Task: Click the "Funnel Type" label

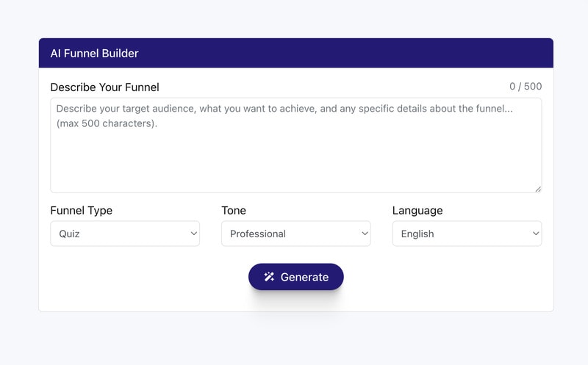Action: (x=82, y=211)
